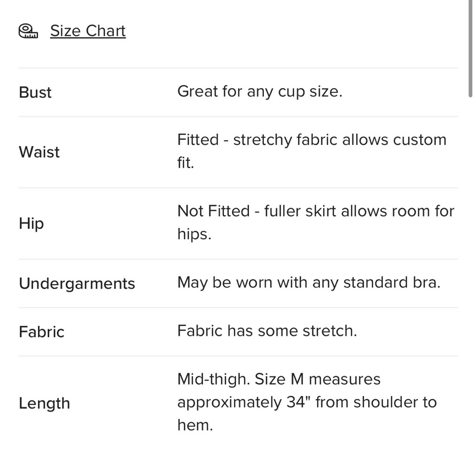Click the word "fit." under Waist description
Viewport: 476px width, 476px height.
coord(186,163)
